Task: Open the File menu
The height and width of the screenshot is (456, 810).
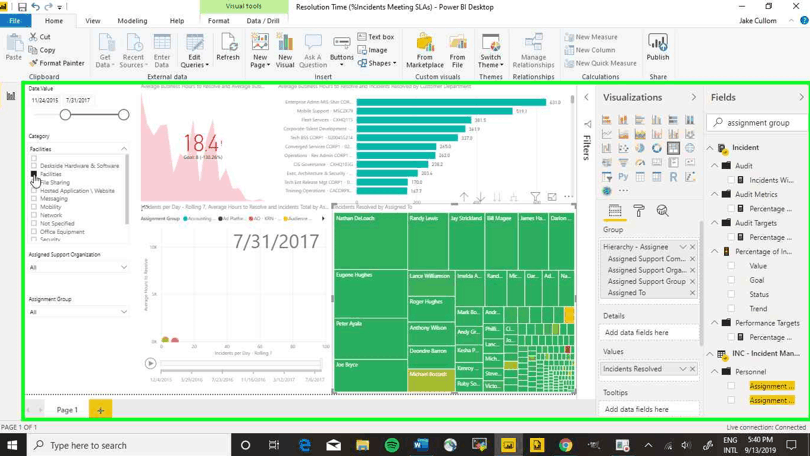Action: 15,21
